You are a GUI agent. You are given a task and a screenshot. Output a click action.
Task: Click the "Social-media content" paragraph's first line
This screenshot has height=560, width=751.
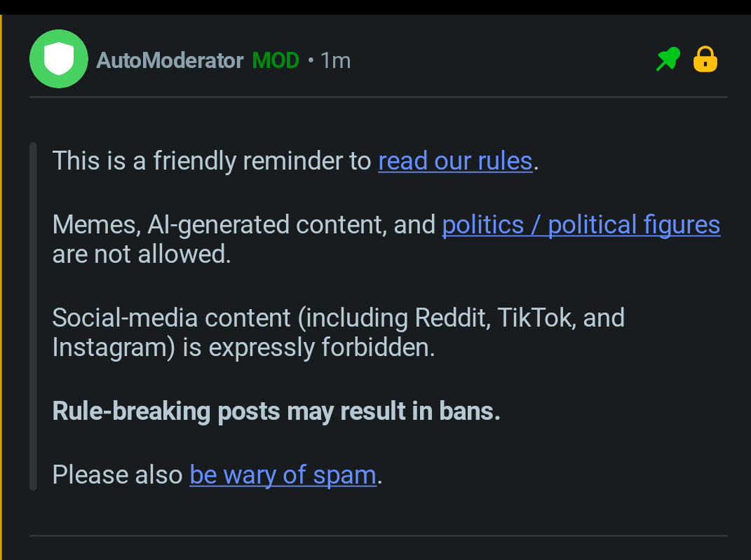pyautogui.click(x=338, y=318)
